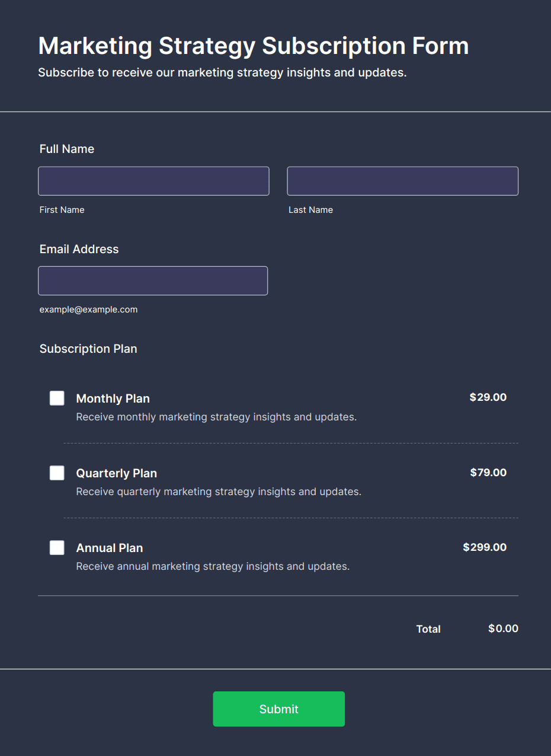Click 'Receive annual marketing strategy insights' description
This screenshot has height=756, width=551.
213,566
